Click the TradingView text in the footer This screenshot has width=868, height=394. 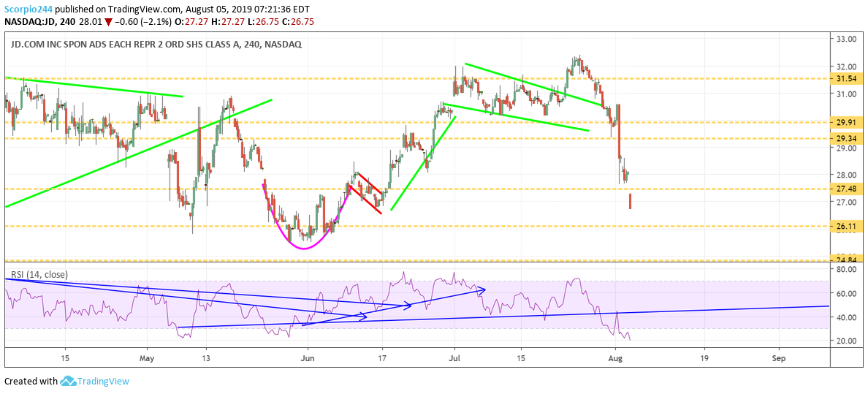point(103,382)
